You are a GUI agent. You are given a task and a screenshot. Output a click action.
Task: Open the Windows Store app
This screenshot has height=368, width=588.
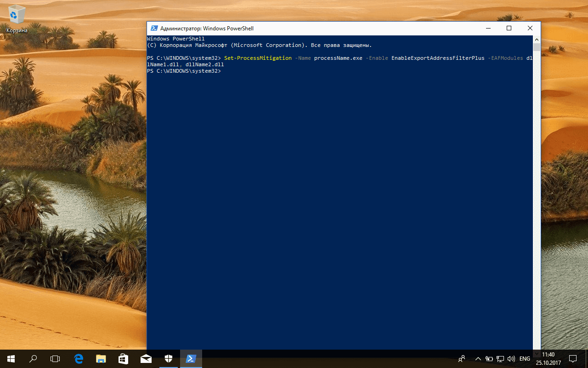[x=123, y=358]
